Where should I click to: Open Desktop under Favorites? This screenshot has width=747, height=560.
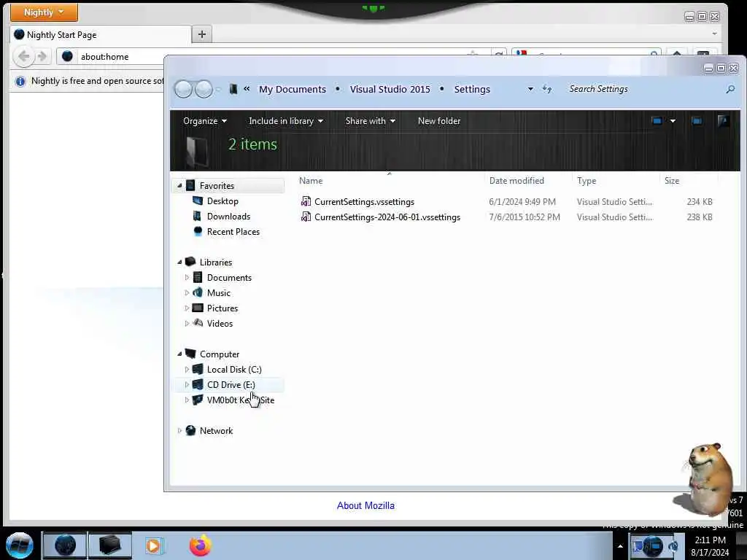(x=222, y=201)
